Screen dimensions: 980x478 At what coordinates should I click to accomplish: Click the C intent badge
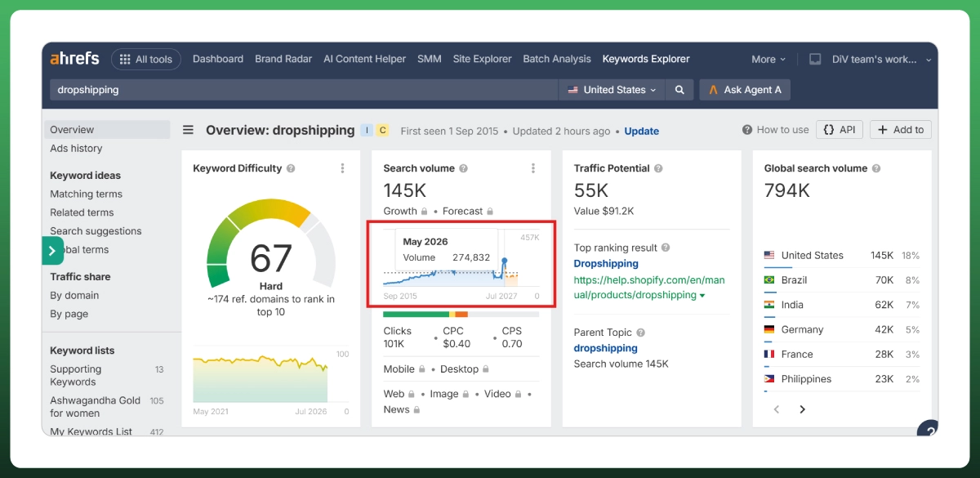tap(382, 130)
